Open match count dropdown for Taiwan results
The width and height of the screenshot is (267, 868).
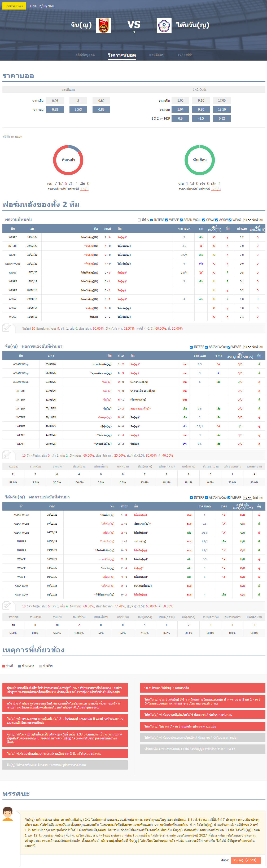247,497
